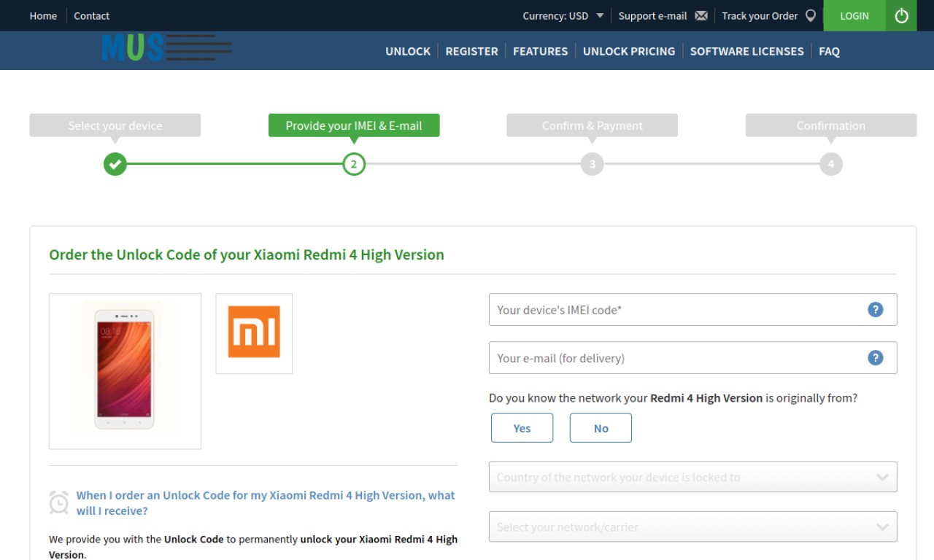The height and width of the screenshot is (560, 934).
Task: Focus the e-mail for delivery field
Action: 692,358
